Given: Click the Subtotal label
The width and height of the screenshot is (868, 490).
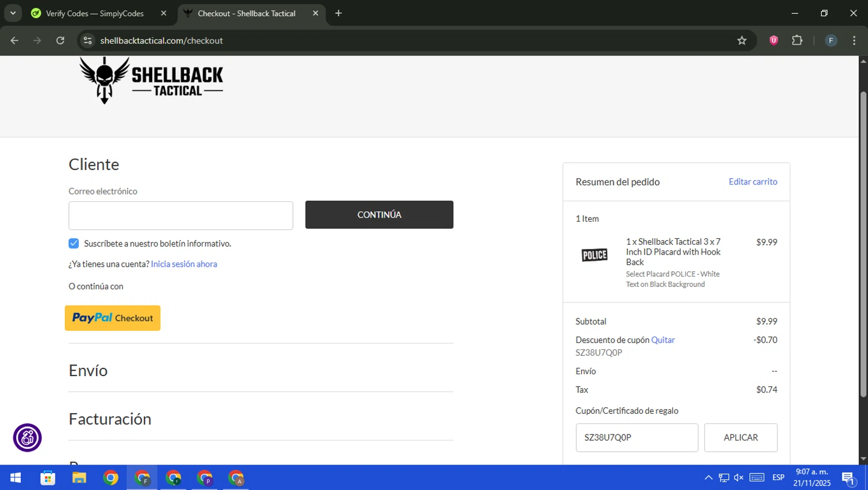Looking at the screenshot, I should pyautogui.click(x=591, y=322).
